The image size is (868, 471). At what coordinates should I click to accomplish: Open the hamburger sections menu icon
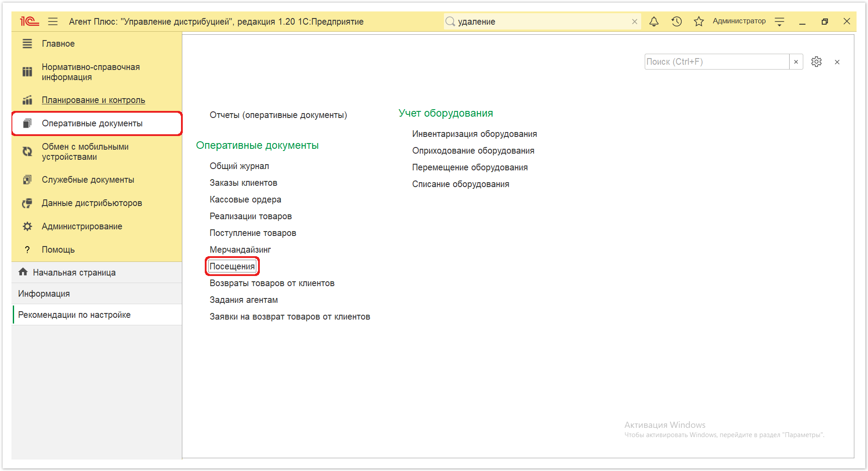point(53,21)
